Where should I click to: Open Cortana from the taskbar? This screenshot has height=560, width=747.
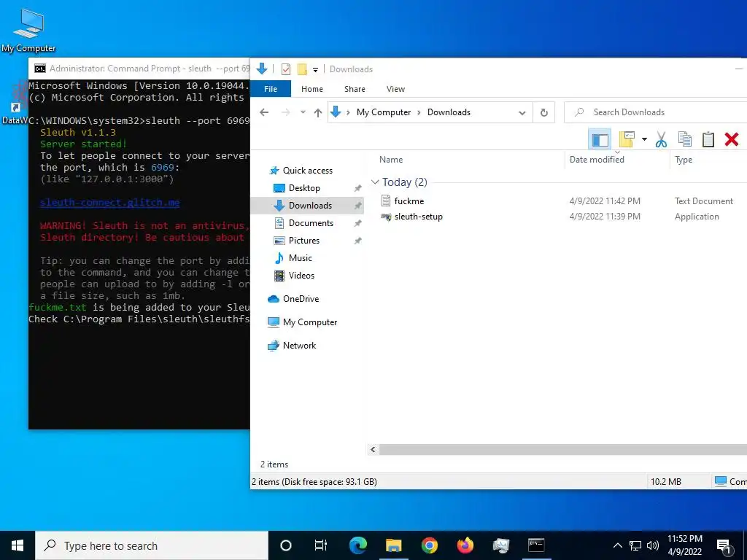click(x=286, y=545)
